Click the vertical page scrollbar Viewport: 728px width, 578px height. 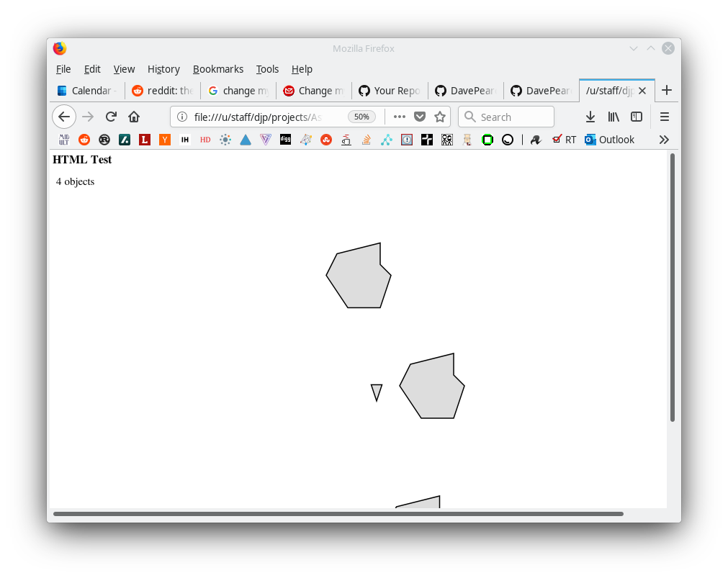coord(673,288)
